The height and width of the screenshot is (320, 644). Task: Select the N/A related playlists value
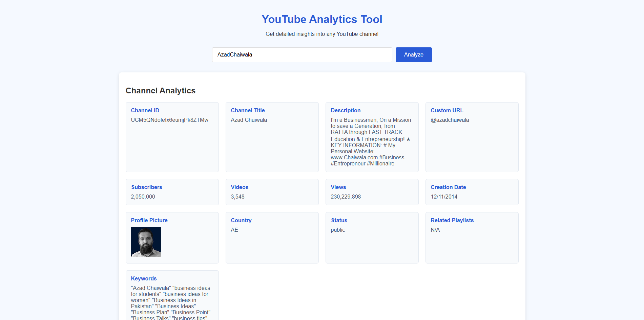(435, 230)
